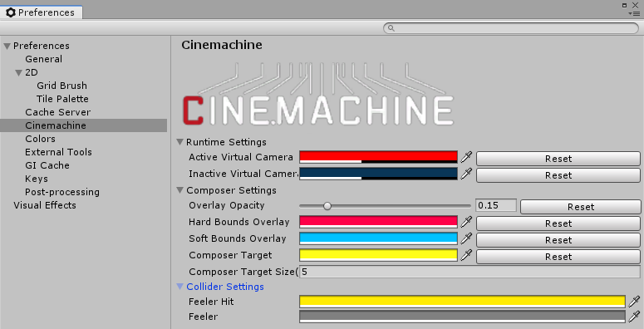Viewport: 644px width, 329px height.
Task: Click the Overlay Opacity value field 0.15
Action: [496, 205]
